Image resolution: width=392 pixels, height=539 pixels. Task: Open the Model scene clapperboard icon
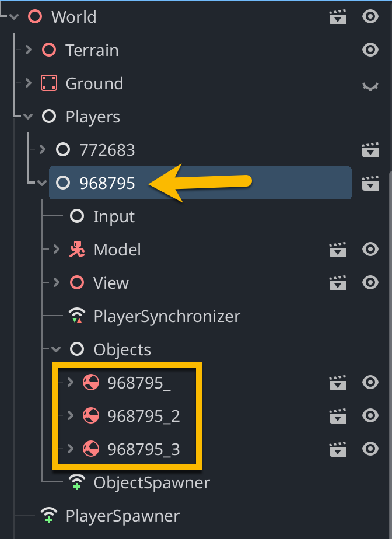pos(338,250)
